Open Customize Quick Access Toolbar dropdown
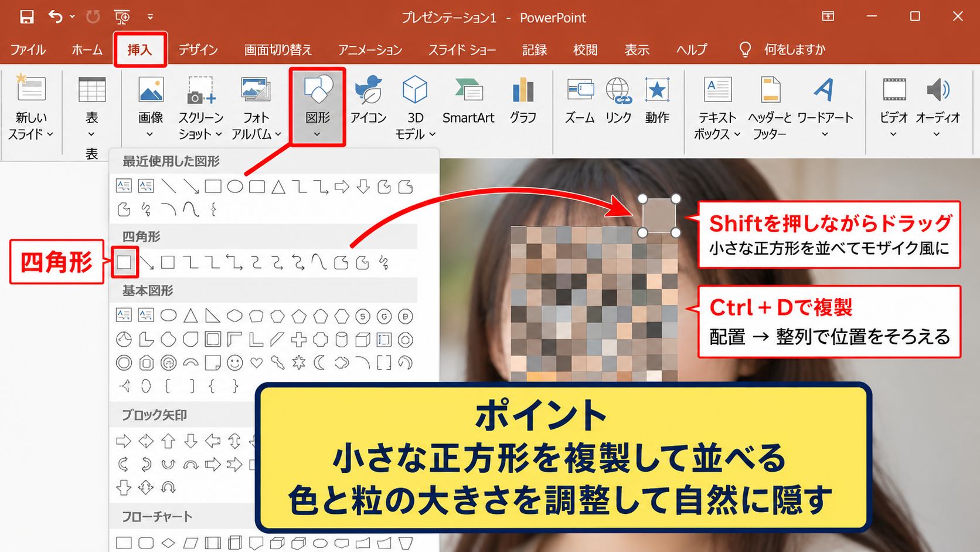Viewport: 980px width, 552px height. 150,17
